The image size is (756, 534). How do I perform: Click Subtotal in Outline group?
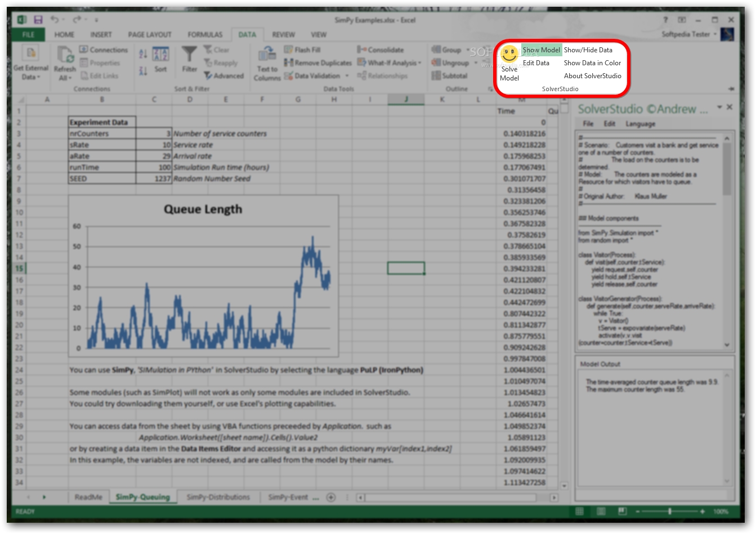pos(450,75)
